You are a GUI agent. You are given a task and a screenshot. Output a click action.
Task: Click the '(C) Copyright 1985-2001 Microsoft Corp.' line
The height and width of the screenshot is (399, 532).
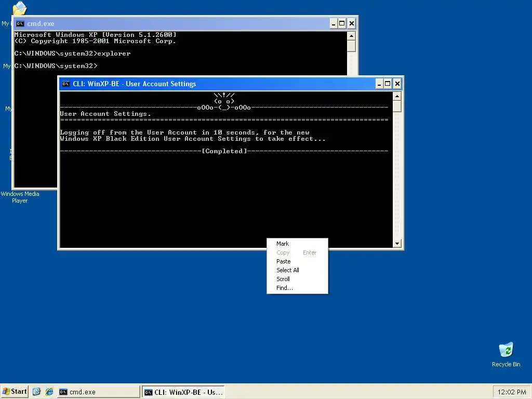(x=96, y=41)
